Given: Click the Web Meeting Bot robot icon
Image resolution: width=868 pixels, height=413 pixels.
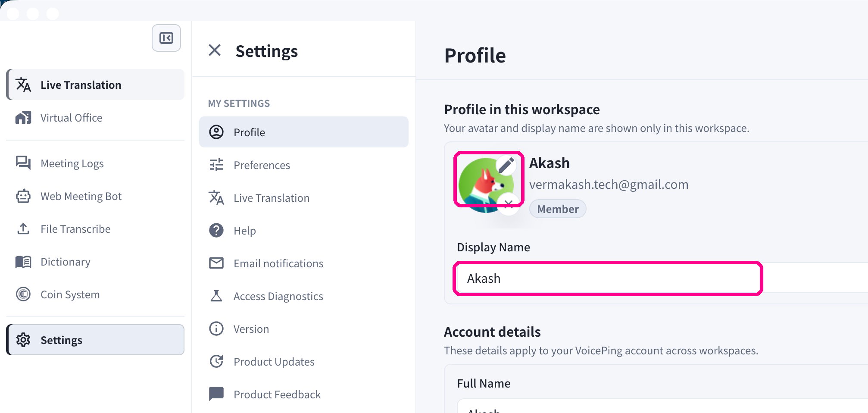Looking at the screenshot, I should click(23, 196).
